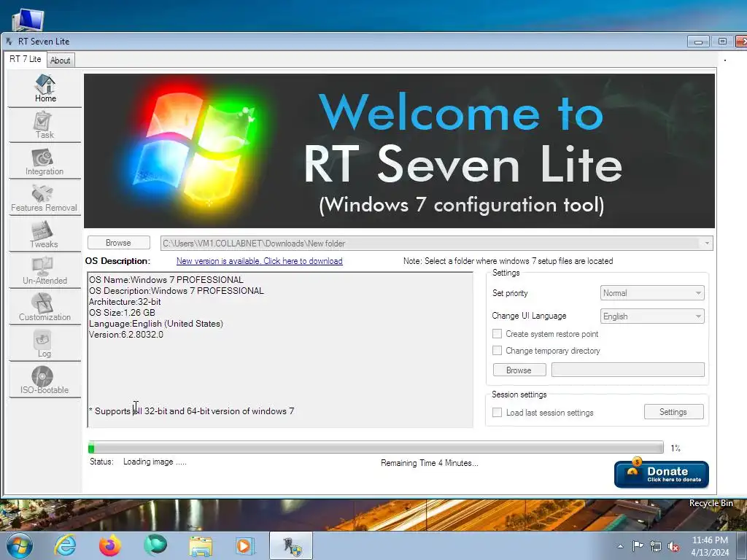This screenshot has width=747, height=560.
Task: Go to Integration section
Action: coord(44,162)
